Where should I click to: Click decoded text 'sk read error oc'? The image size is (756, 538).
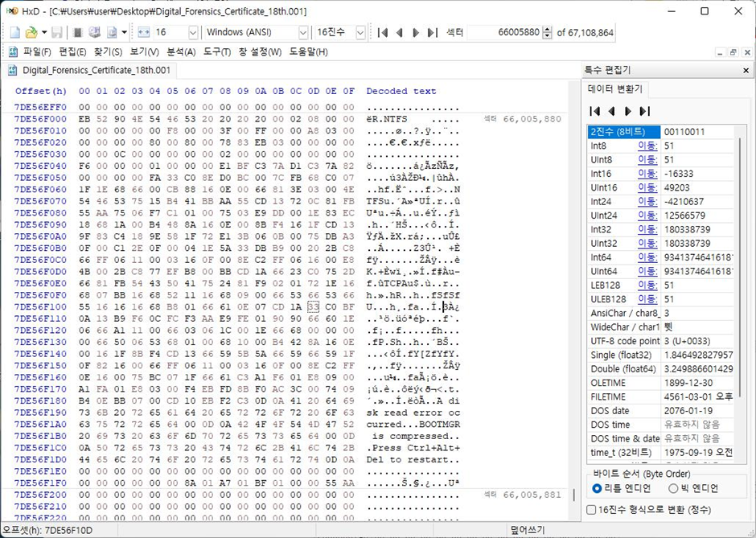pos(413,413)
